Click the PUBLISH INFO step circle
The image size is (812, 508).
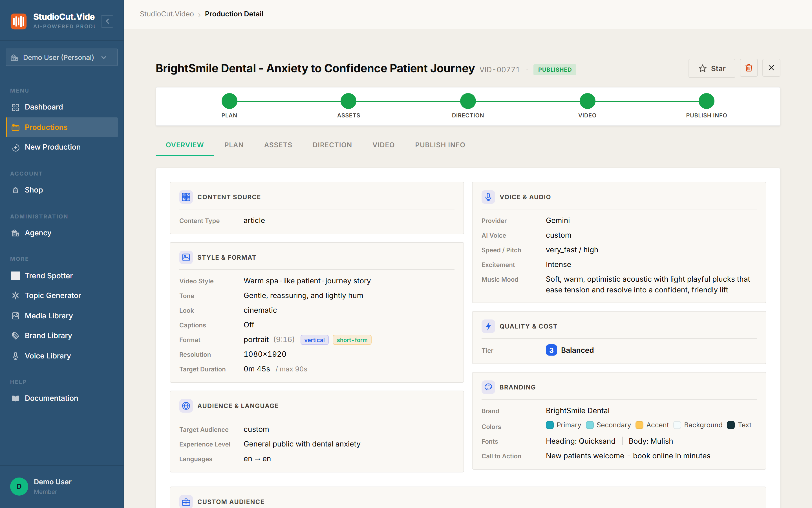tap(706, 101)
